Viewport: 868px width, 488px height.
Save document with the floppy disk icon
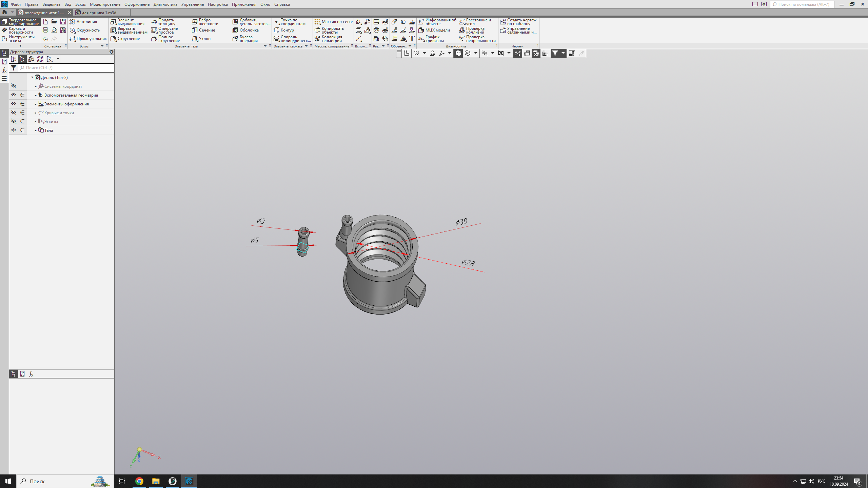pyautogui.click(x=63, y=22)
